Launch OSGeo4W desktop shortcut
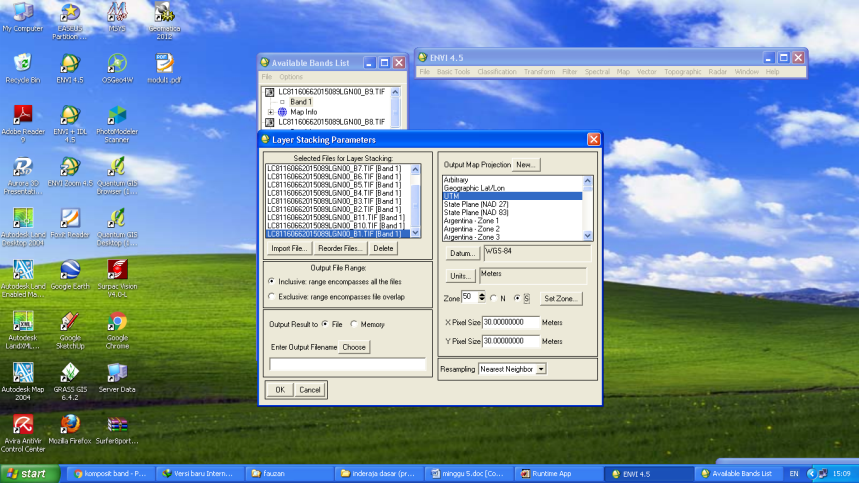 pos(117,68)
